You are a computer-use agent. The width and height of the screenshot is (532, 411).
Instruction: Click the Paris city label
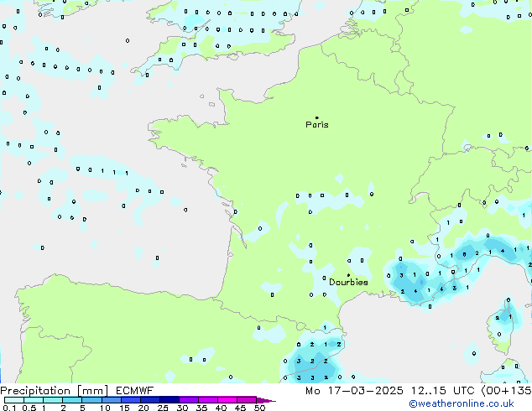(x=317, y=125)
